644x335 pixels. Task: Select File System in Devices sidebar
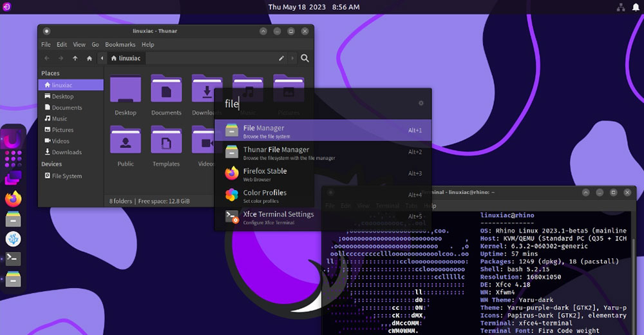point(66,176)
